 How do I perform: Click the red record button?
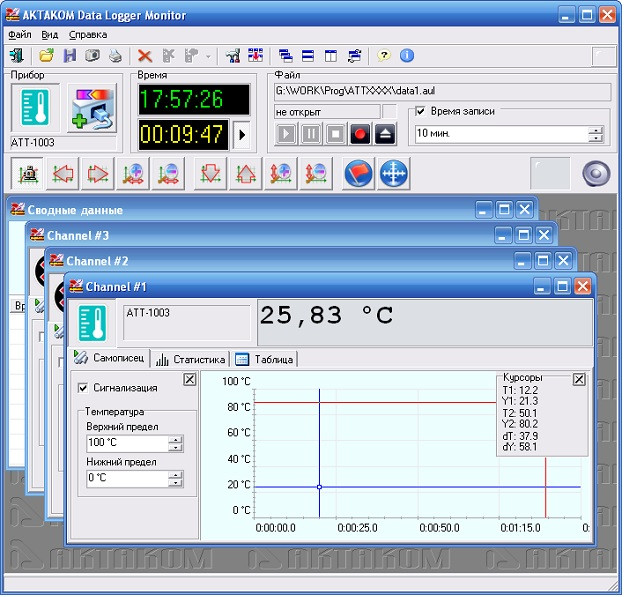tap(360, 134)
